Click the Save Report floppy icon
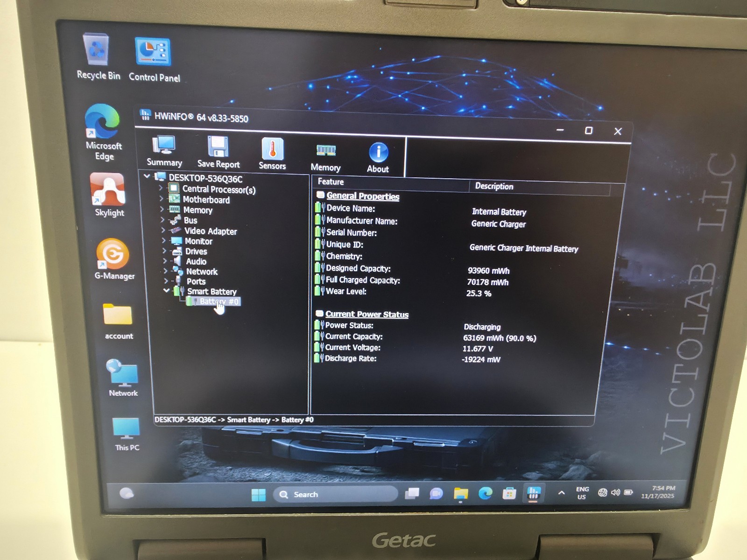The image size is (747, 560). [218, 153]
